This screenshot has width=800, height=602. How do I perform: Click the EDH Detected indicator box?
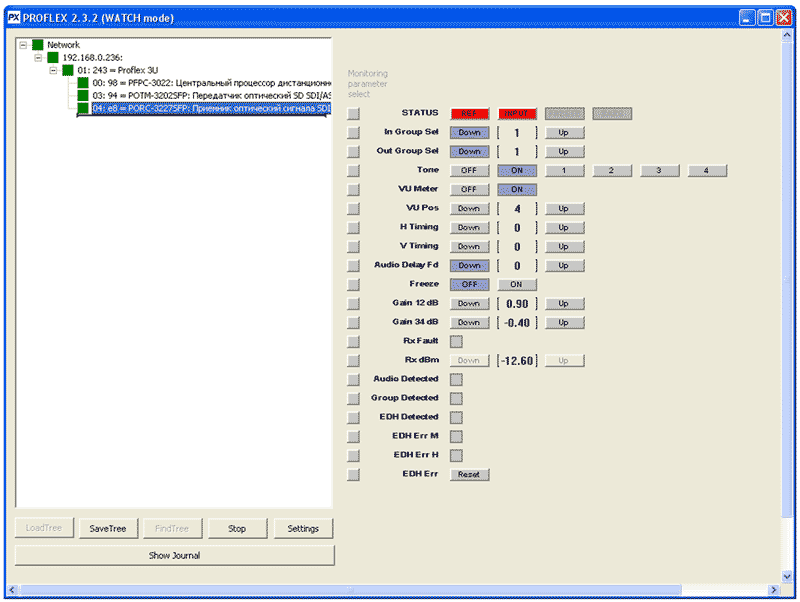pos(456,417)
